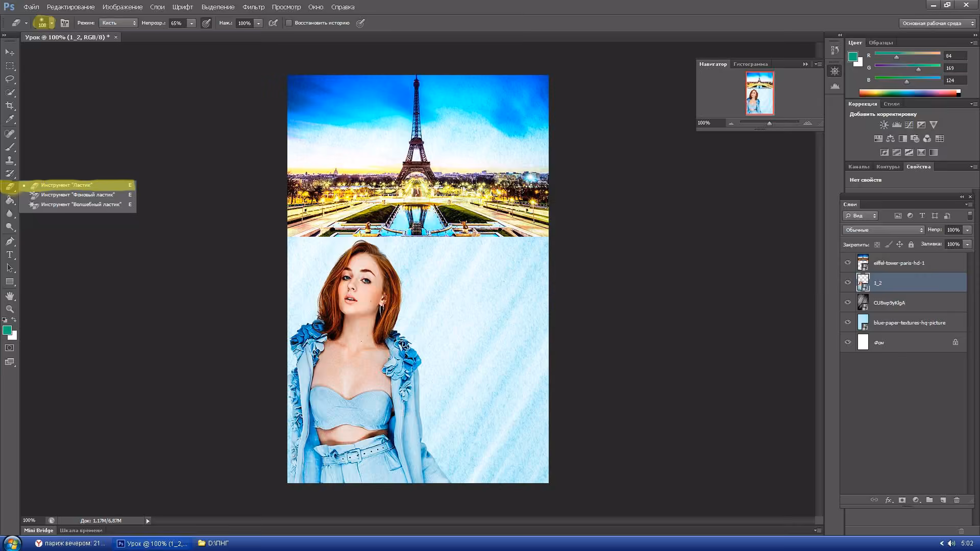Select the Eyedropper tool
The width and height of the screenshot is (980, 551).
point(10,119)
